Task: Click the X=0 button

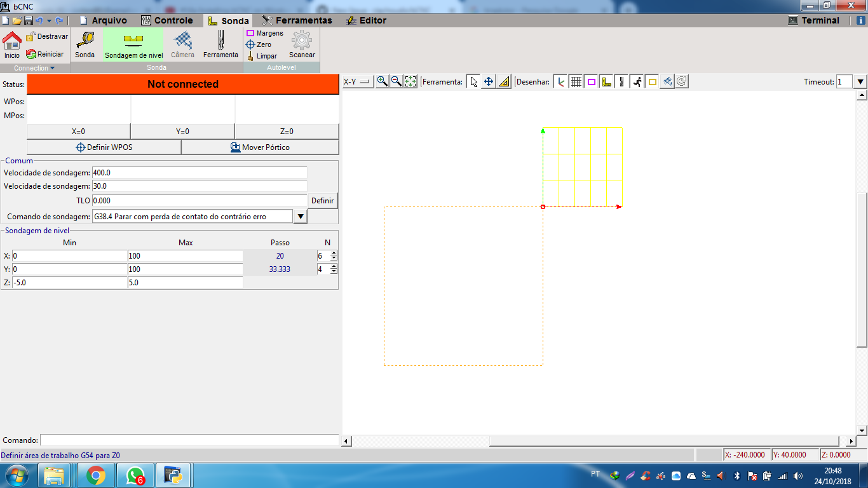Action: (x=78, y=132)
